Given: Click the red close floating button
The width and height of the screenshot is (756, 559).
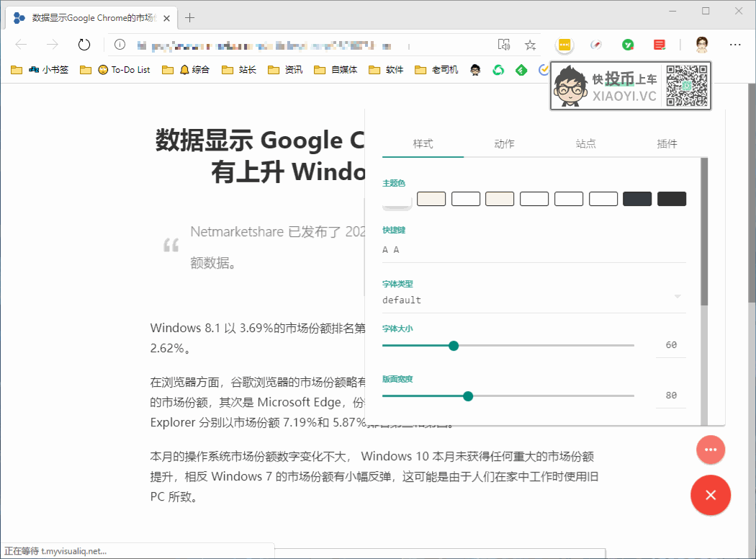Looking at the screenshot, I should click(x=711, y=495).
